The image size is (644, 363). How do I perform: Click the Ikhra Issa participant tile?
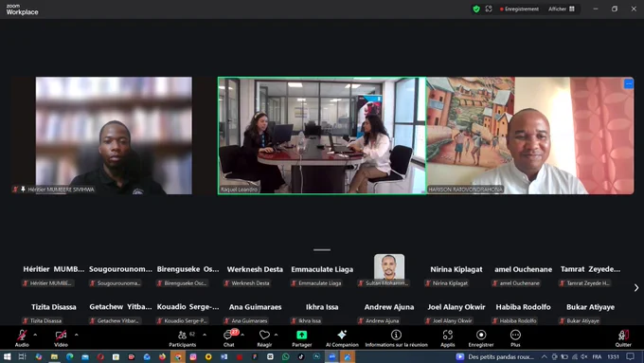click(x=322, y=308)
